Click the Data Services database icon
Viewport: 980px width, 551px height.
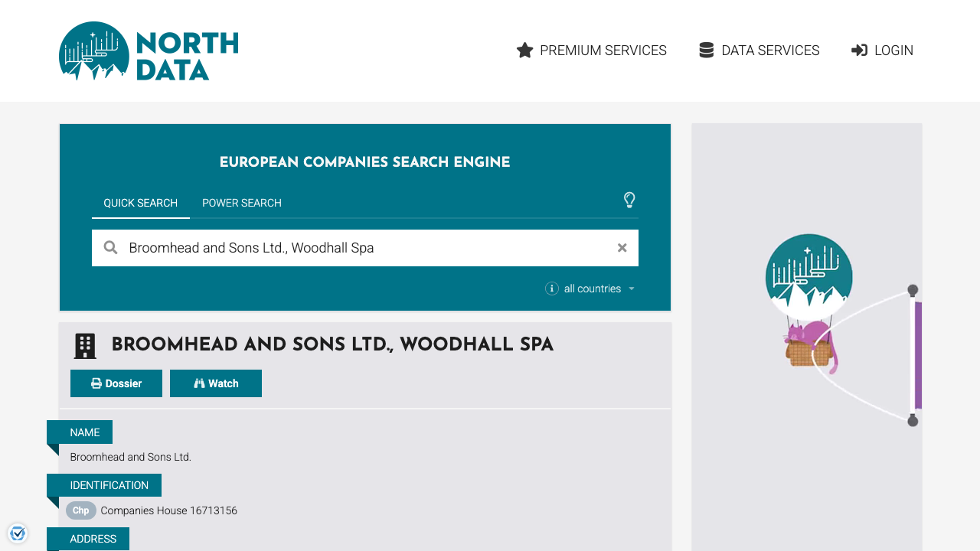705,49
